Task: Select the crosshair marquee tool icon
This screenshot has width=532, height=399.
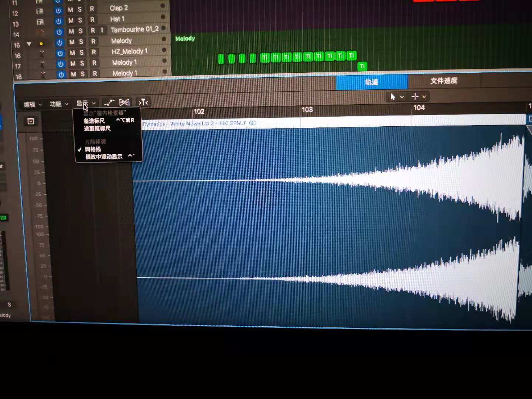Action: (x=415, y=96)
